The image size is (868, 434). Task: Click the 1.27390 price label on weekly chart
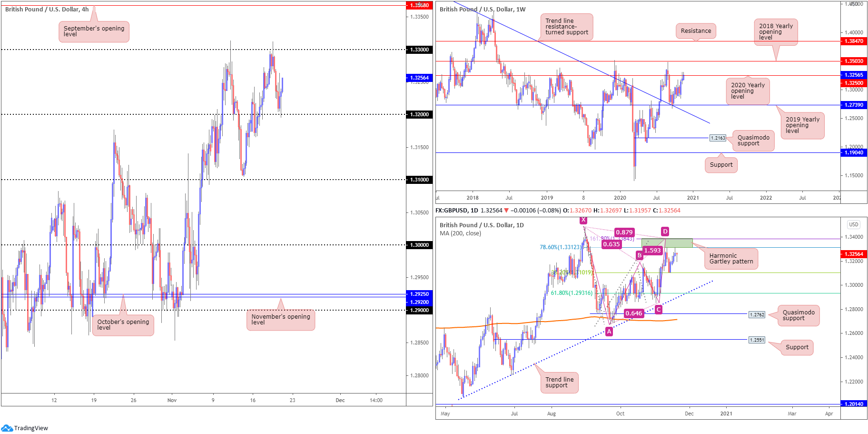click(854, 105)
